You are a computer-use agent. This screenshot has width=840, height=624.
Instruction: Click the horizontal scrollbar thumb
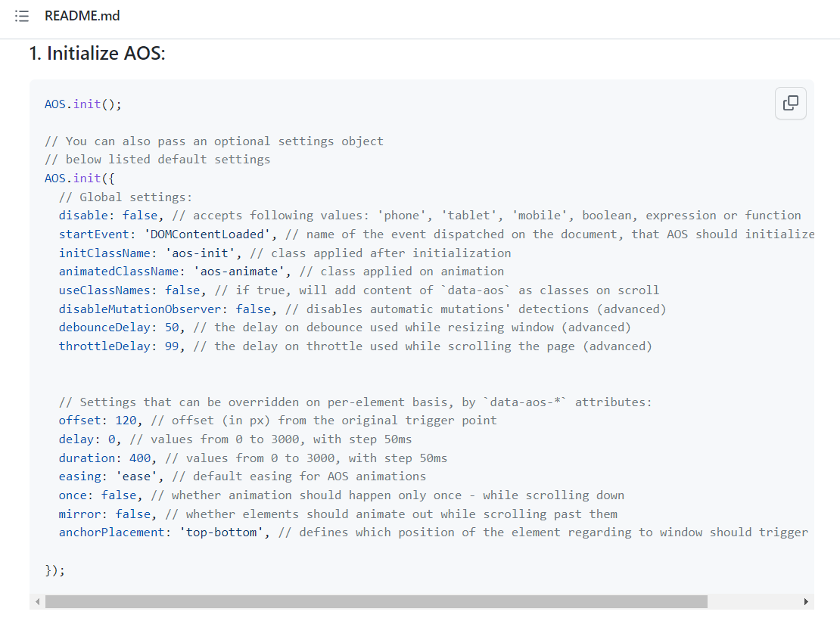[376, 601]
